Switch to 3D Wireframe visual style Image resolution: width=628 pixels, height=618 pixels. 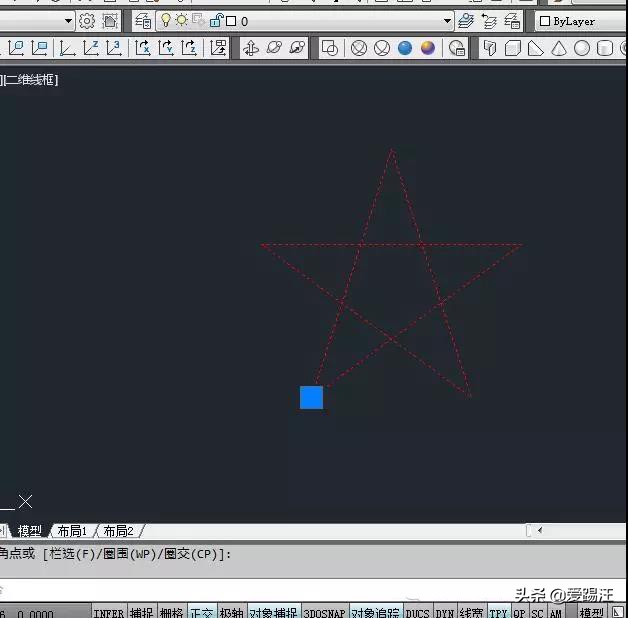click(359, 48)
